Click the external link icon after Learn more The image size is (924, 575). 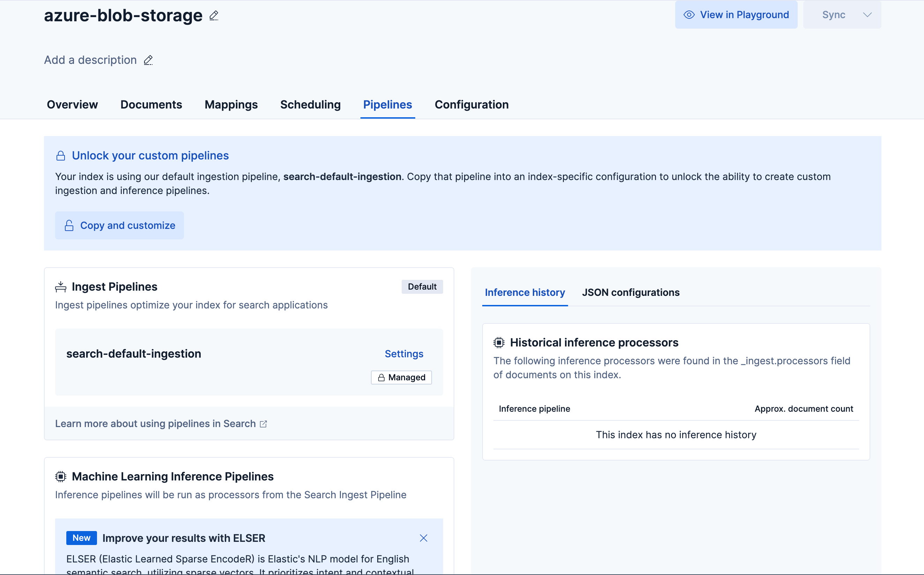263,424
